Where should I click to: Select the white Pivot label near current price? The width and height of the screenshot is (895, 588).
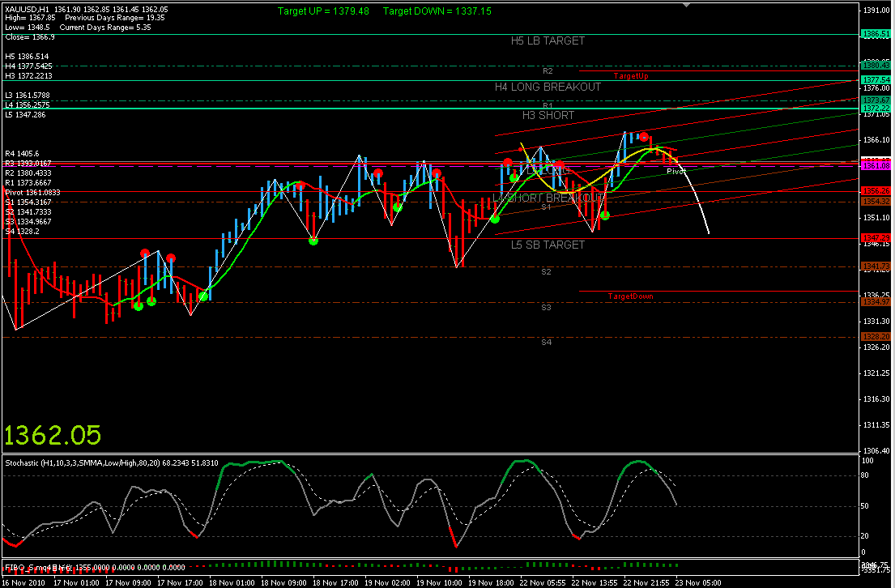click(676, 172)
